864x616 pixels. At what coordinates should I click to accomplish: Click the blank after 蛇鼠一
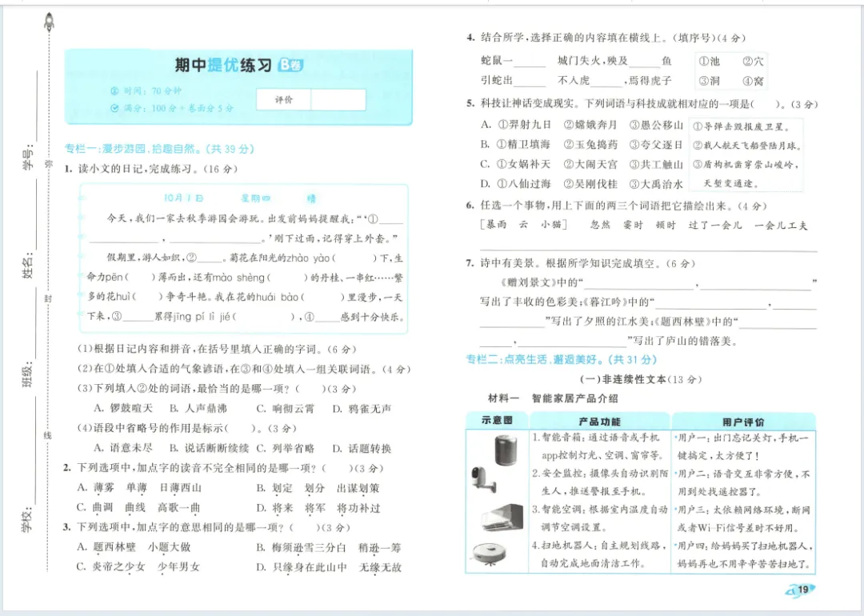click(x=530, y=62)
